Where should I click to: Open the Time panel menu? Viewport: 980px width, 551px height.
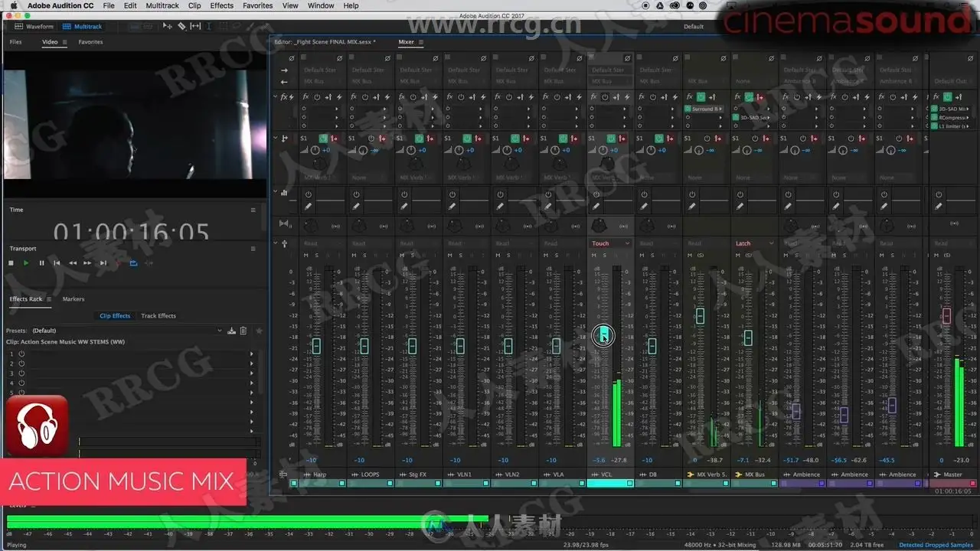tap(253, 210)
